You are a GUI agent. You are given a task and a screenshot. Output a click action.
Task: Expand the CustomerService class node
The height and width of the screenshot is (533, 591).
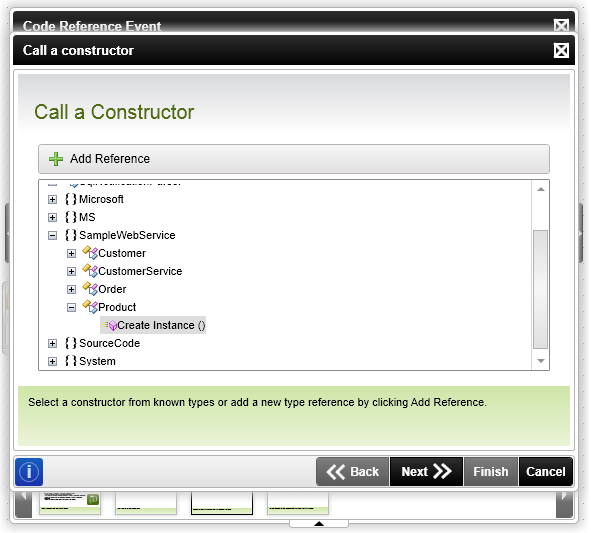(x=71, y=271)
